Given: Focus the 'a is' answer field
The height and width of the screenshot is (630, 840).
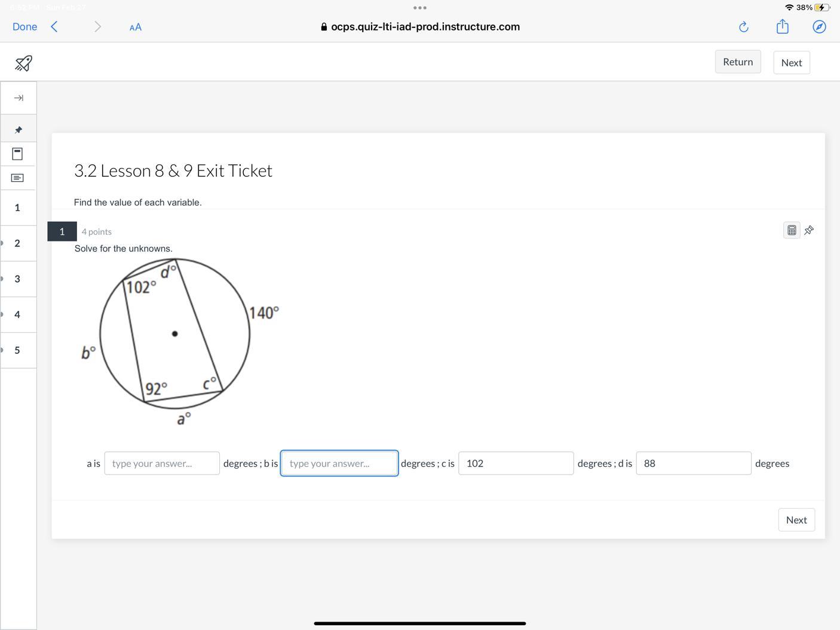Looking at the screenshot, I should click(162, 463).
